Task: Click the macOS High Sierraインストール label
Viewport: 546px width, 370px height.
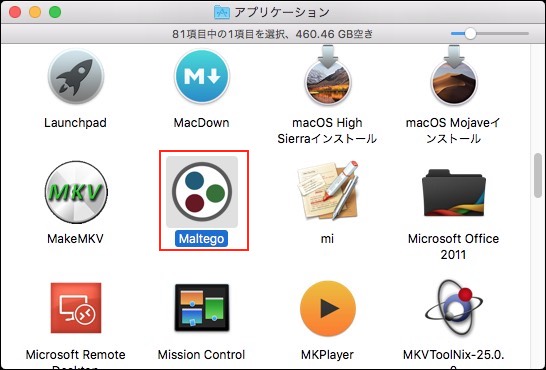Action: click(327, 131)
